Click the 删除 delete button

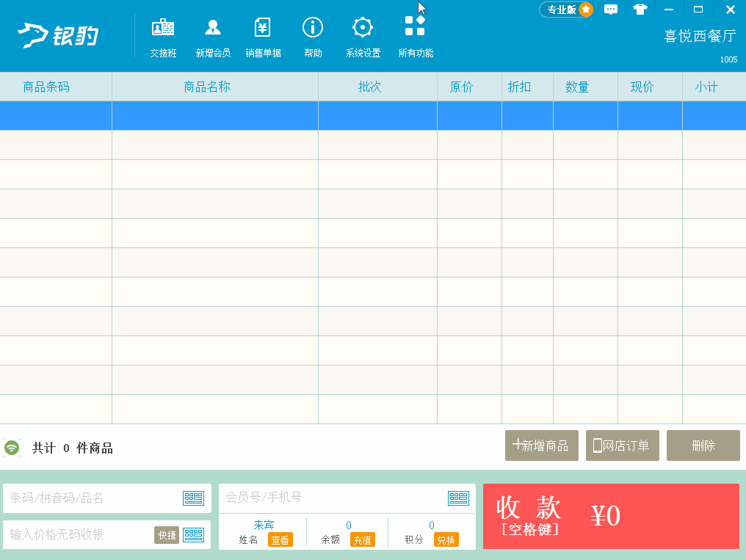tap(703, 446)
